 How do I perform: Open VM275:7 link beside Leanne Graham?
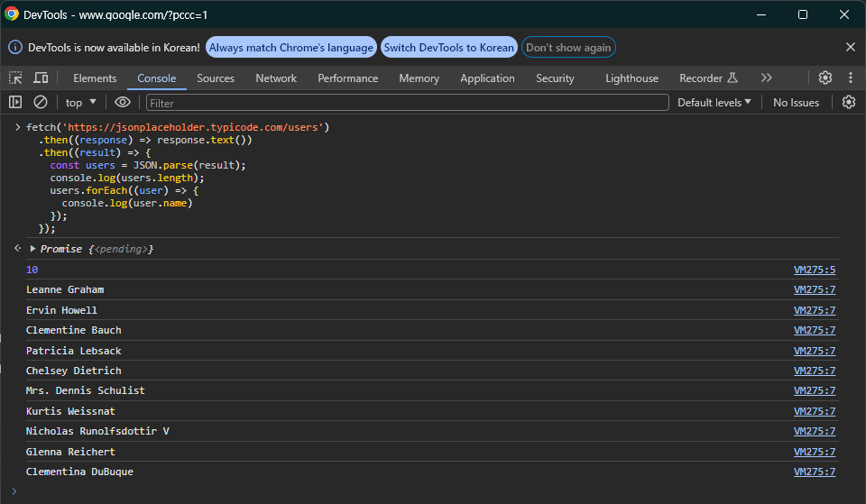tap(814, 289)
